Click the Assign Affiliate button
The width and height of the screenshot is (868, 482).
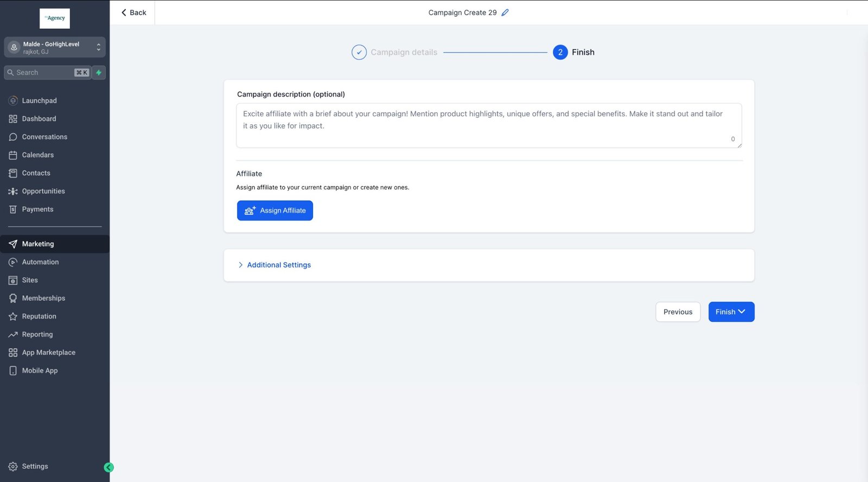(x=275, y=211)
